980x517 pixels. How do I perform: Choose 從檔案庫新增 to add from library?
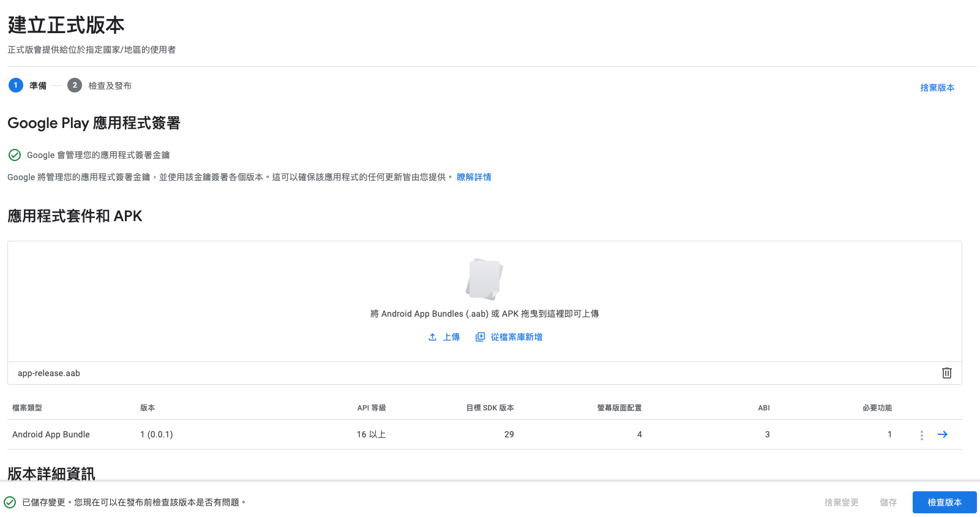coord(516,337)
